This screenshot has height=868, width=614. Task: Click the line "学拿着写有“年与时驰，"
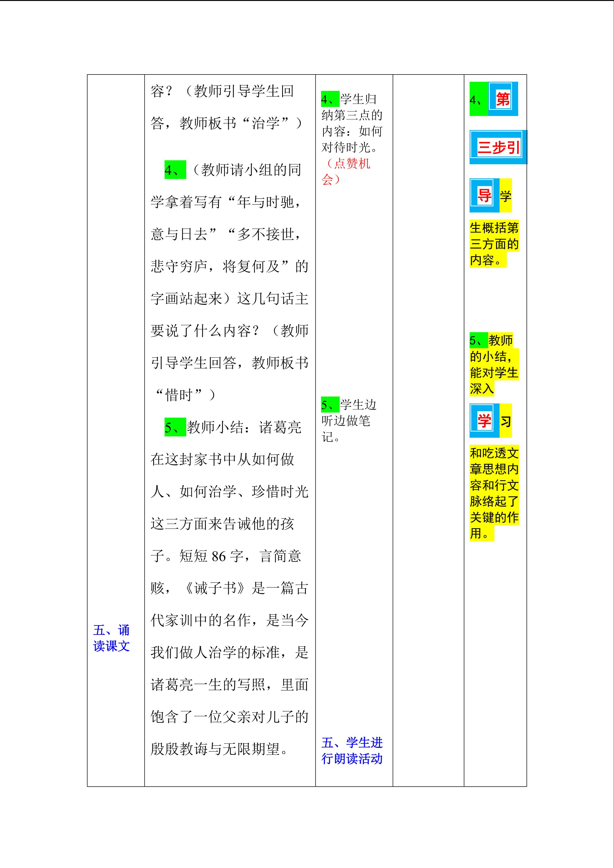(x=226, y=202)
